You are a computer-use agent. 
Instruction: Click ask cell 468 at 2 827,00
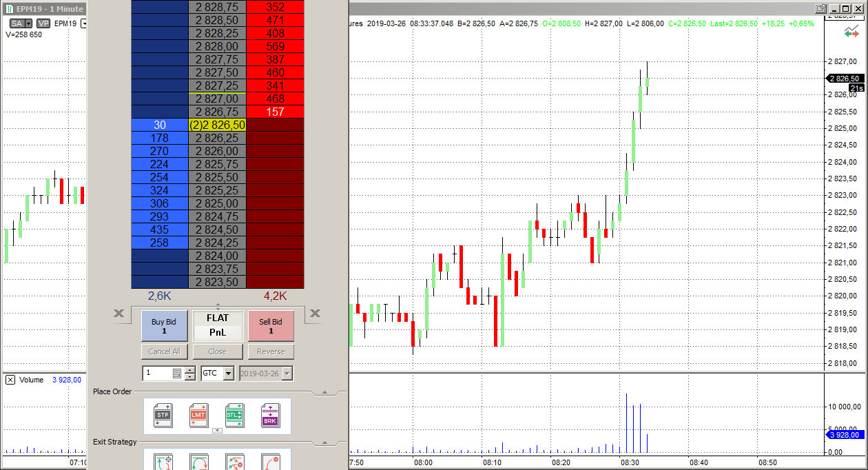coord(275,99)
